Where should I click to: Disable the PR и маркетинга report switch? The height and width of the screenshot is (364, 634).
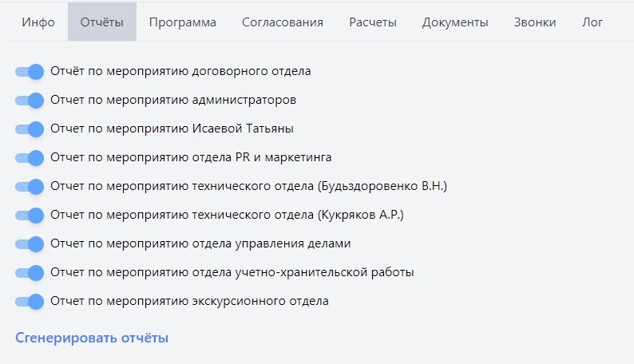[x=30, y=158]
